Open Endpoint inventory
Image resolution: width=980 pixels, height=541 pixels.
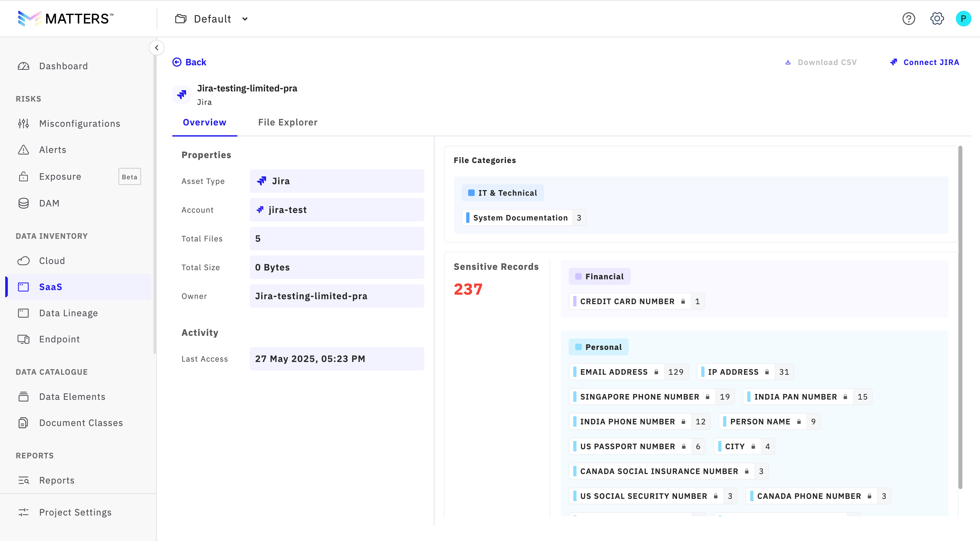click(78, 339)
